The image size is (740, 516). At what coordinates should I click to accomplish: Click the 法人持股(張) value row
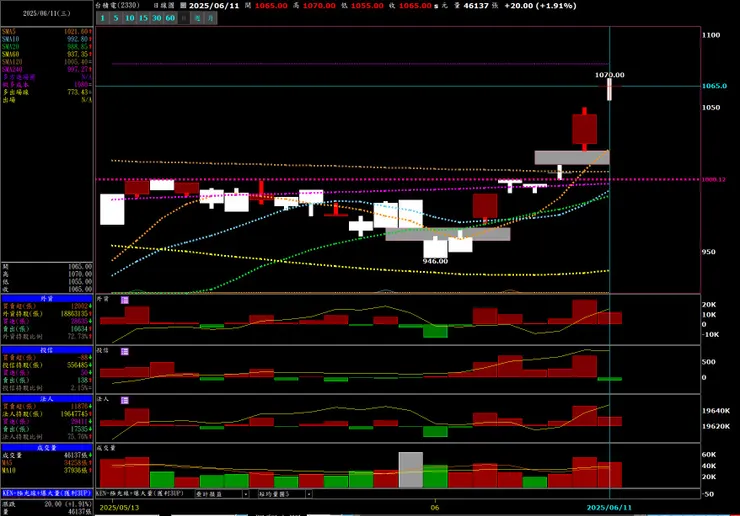click(x=47, y=414)
